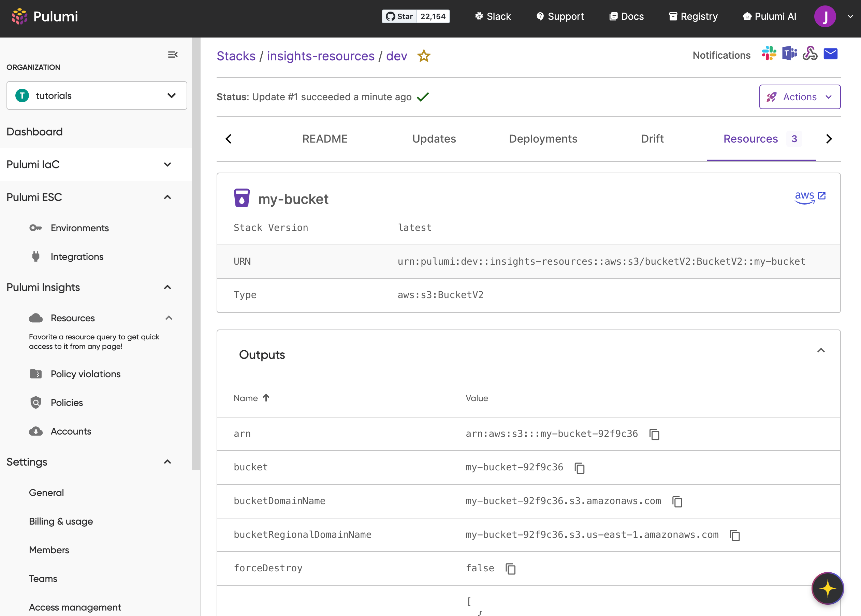Copy the bucketDomainName value
The height and width of the screenshot is (616, 861).
point(677,501)
